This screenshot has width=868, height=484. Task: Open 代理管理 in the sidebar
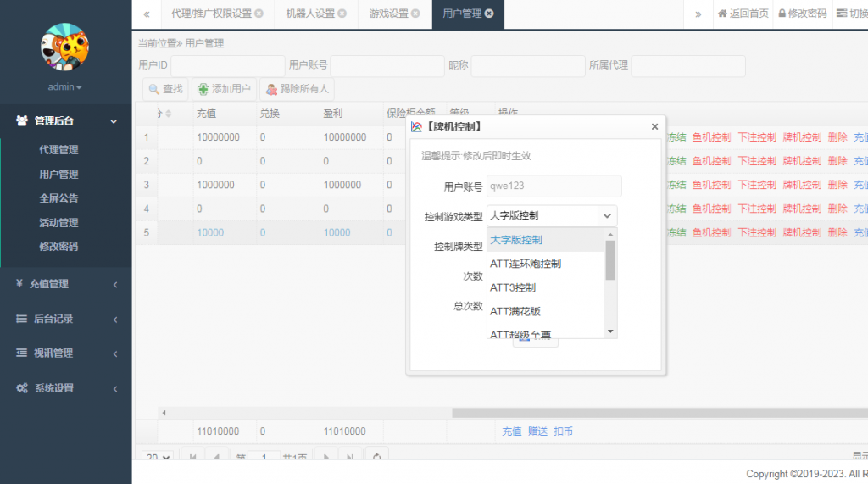[x=58, y=150]
